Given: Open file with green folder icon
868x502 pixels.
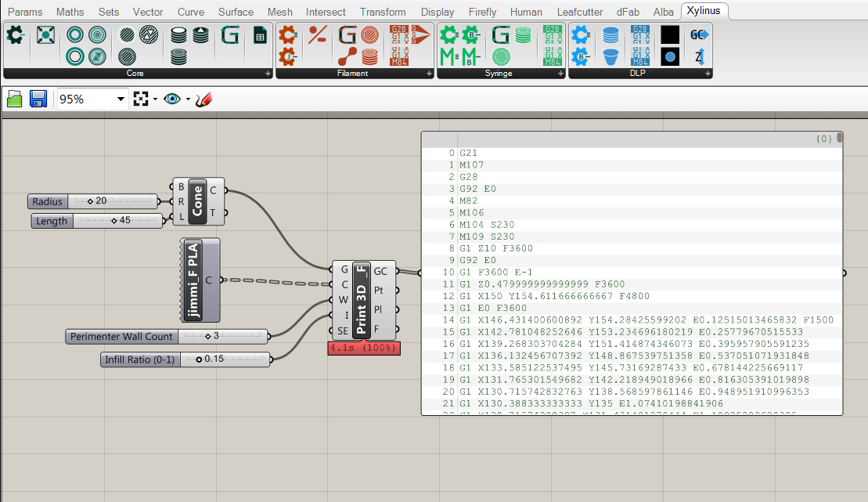Looking at the screenshot, I should click(x=14, y=99).
